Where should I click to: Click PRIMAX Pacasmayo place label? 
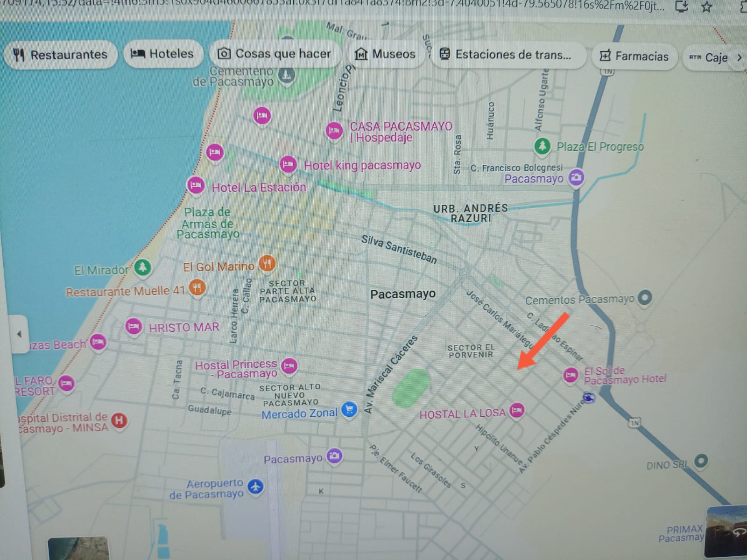(x=682, y=533)
